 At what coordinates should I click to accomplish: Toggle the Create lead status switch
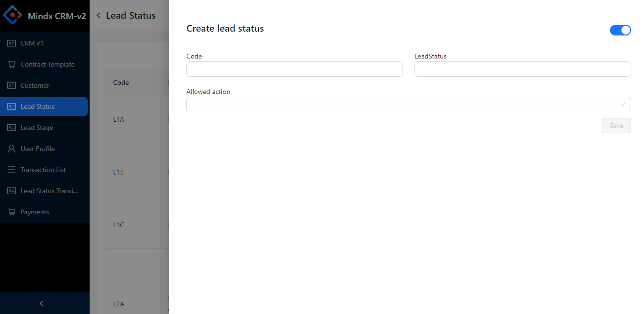[x=620, y=30]
